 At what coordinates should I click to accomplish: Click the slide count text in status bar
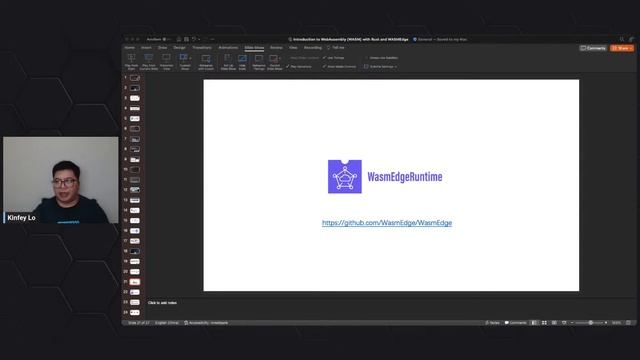point(139,323)
